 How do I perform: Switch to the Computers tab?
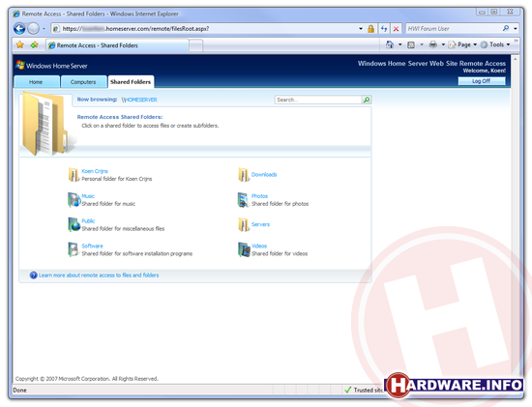tap(83, 82)
